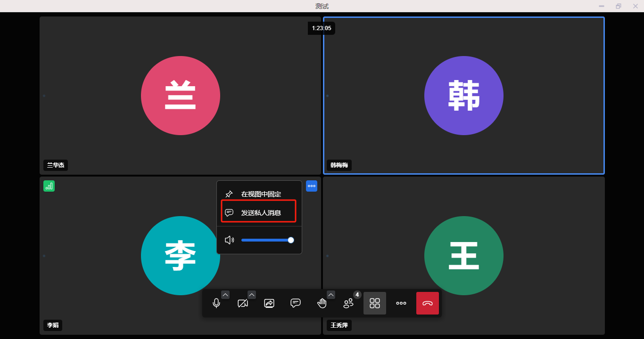Start screen sharing from the toolbar
644x339 pixels.
269,303
